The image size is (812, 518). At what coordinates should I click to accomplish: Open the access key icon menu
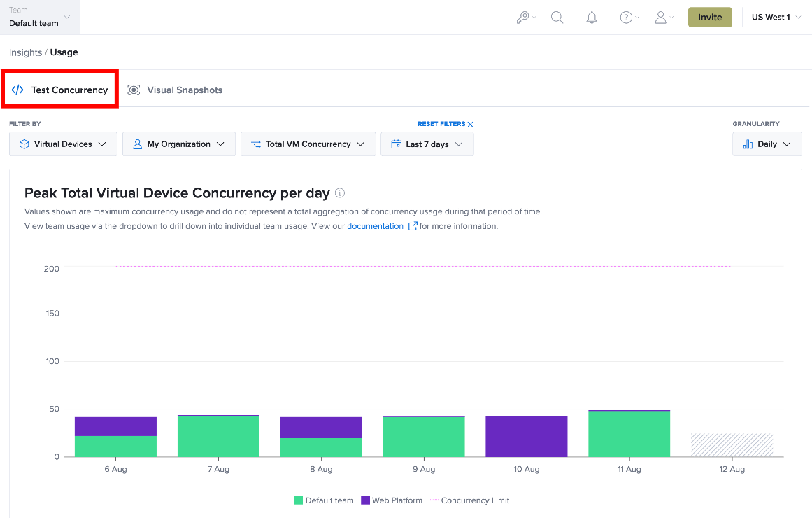pyautogui.click(x=526, y=17)
